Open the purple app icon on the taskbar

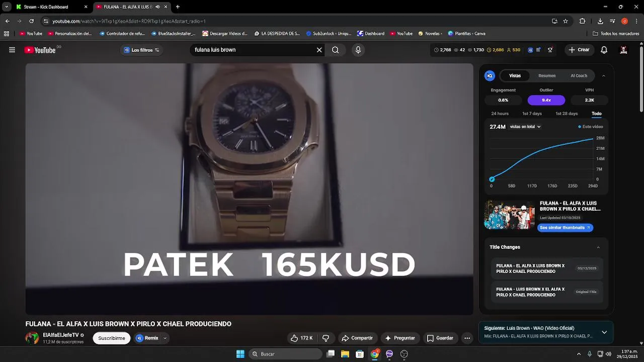pyautogui.click(x=389, y=354)
